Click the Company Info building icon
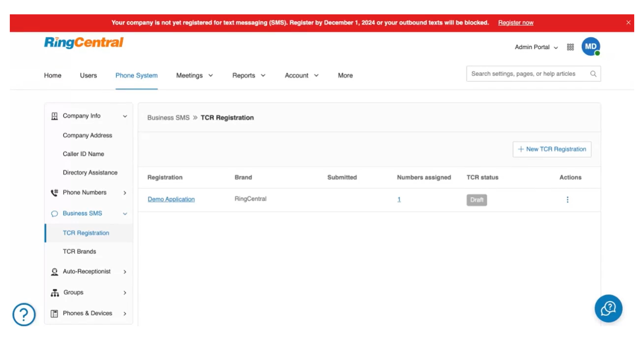The height and width of the screenshot is (349, 644). (x=55, y=116)
